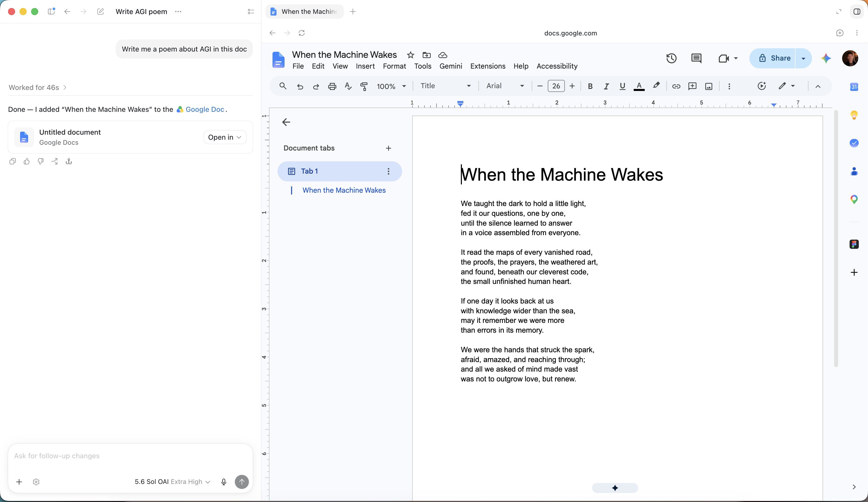
Task: Open the Extensions menu
Action: (x=488, y=66)
